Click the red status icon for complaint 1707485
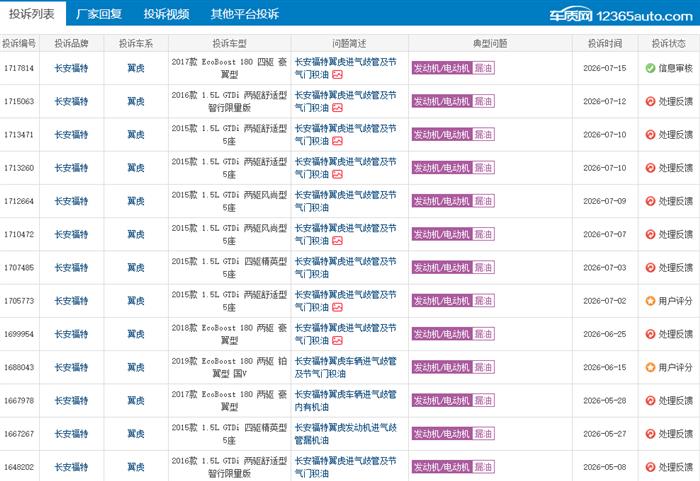This screenshot has width=700, height=481. [x=650, y=268]
